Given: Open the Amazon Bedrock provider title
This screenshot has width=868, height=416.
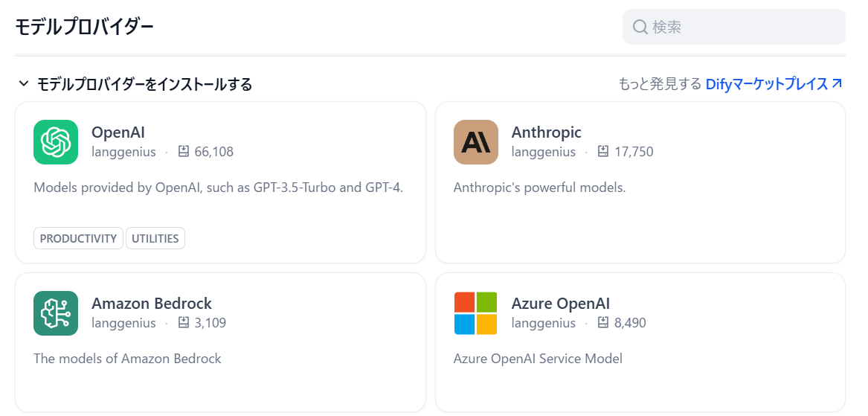Looking at the screenshot, I should [152, 303].
